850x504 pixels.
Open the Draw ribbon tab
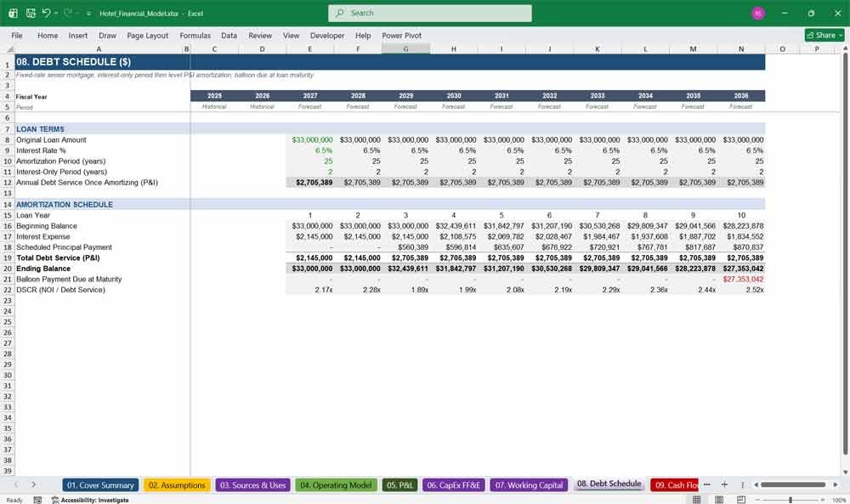tap(107, 35)
